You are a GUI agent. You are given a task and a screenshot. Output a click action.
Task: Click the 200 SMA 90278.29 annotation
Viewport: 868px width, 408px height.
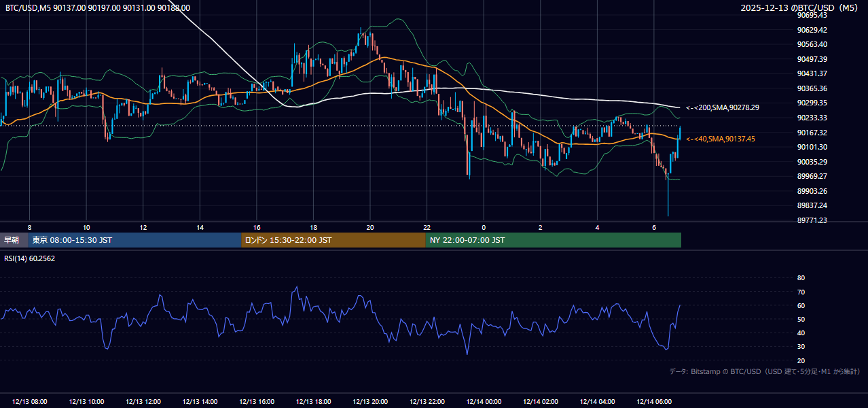click(722, 107)
